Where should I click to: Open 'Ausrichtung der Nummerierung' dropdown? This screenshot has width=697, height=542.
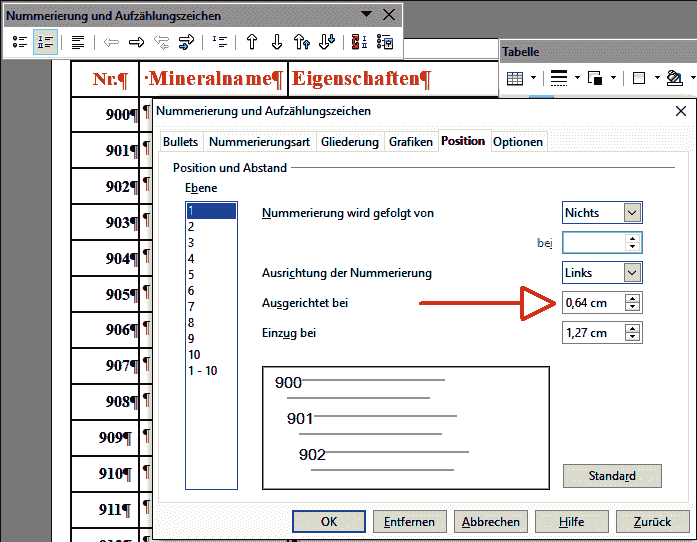click(x=630, y=272)
